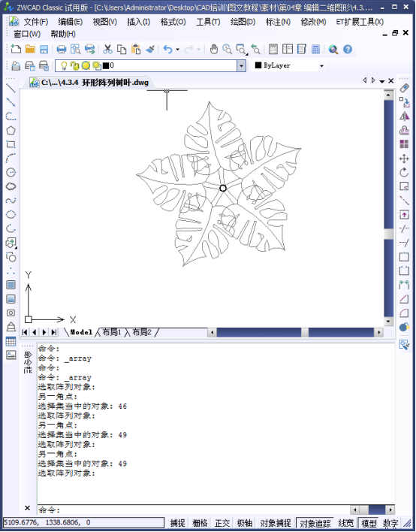The height and width of the screenshot is (532, 416).
Task: Switch to the 布局2 layout tab
Action: (x=142, y=332)
